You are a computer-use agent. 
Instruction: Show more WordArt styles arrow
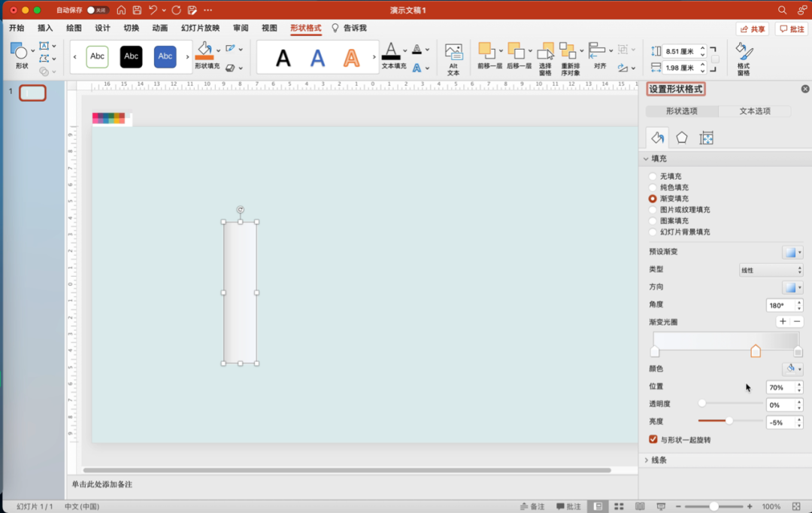point(374,57)
